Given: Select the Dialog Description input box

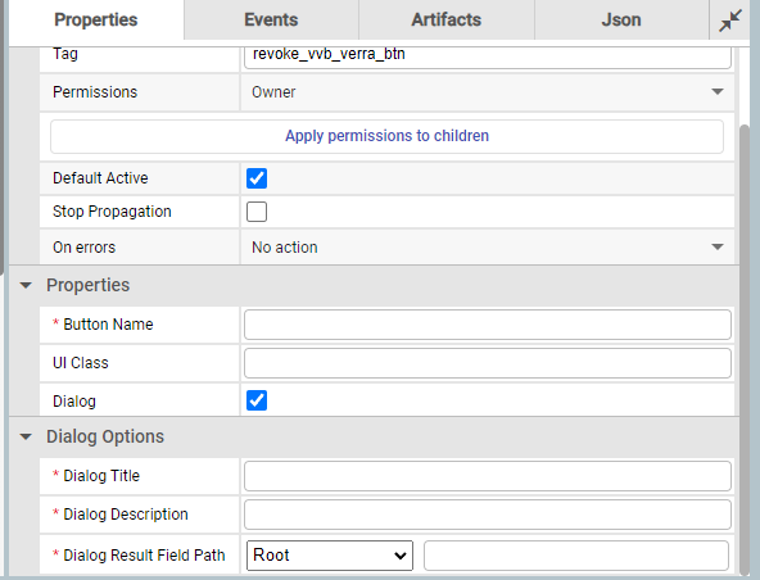Looking at the screenshot, I should pos(487,515).
